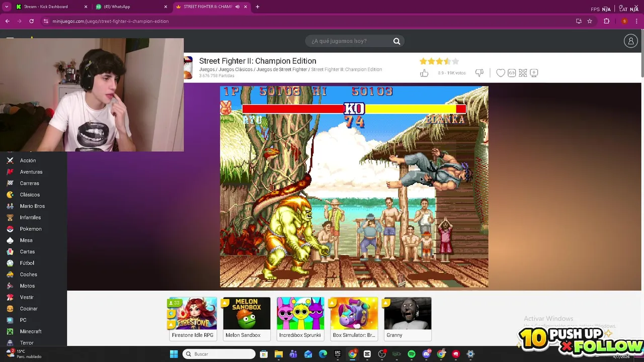644x362 pixels.
Task: Open the Chrome three-dot menu
Action: tap(637, 21)
